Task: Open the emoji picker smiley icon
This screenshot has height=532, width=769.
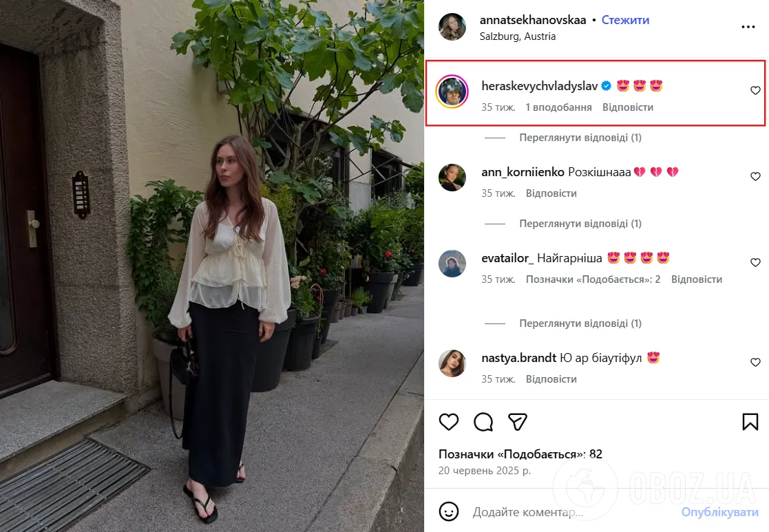Action: point(448,511)
